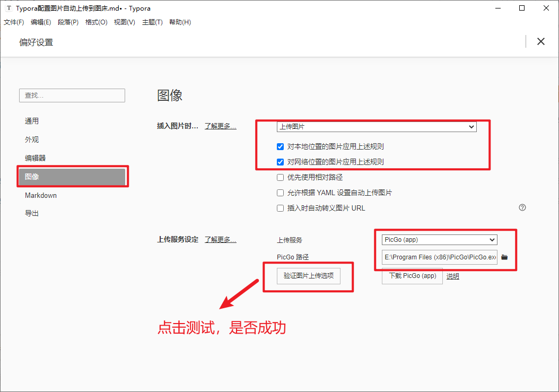Open the 主题(T) menu
This screenshot has height=392, width=559.
[153, 22]
